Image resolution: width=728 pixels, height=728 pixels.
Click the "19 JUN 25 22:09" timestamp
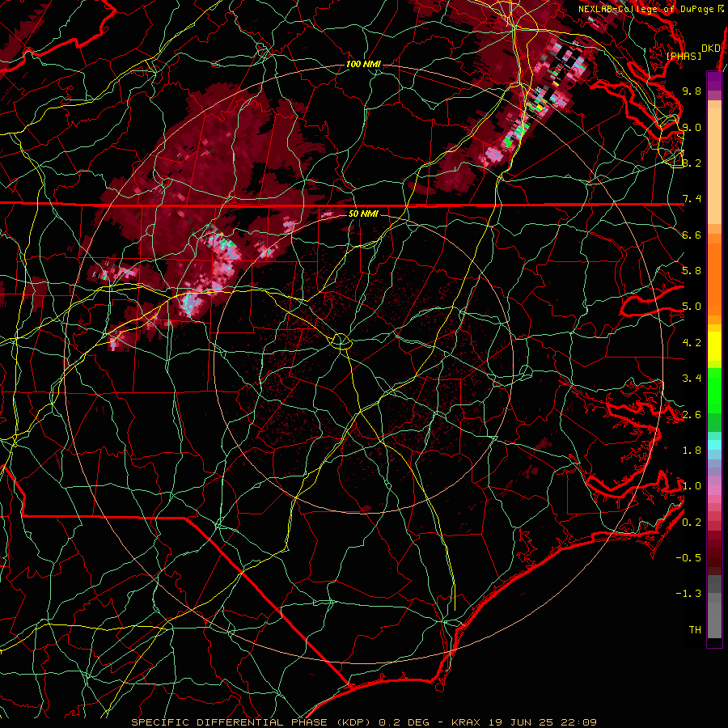(542, 722)
